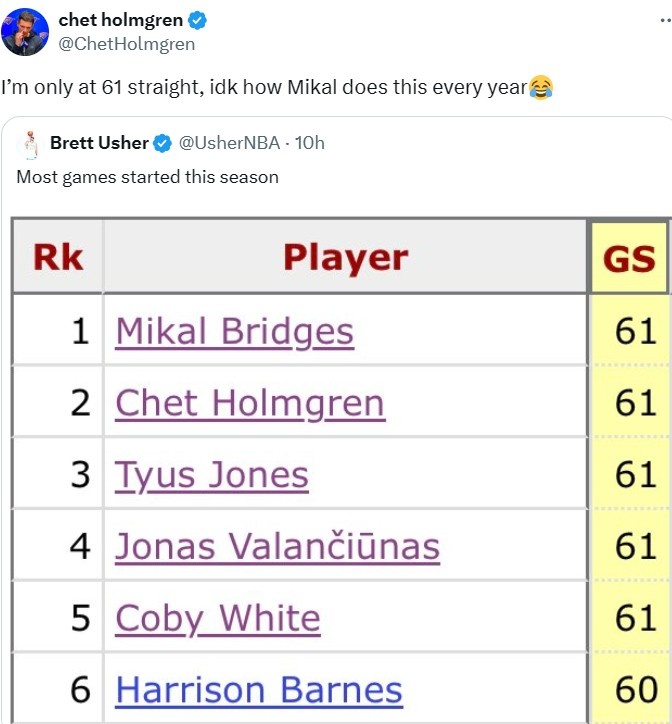Open the Mikal Bridges player link
The width and height of the screenshot is (672, 724).
[x=234, y=330]
